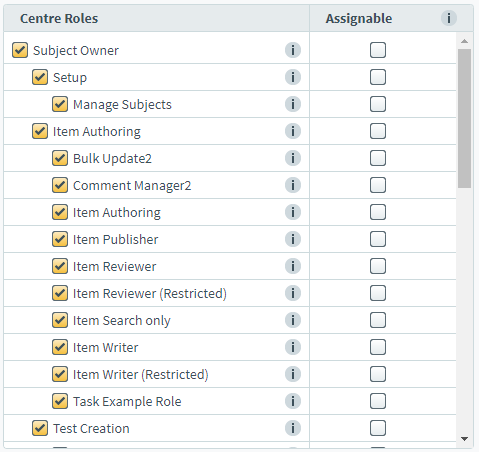Untick the Comment Manager2 role checkbox

[x=60, y=185]
